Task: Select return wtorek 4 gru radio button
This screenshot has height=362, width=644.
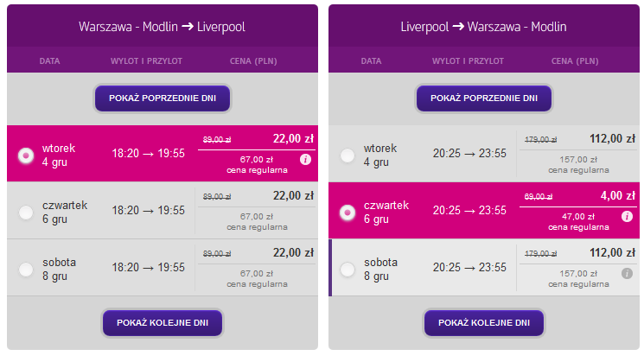Action: 348,156
